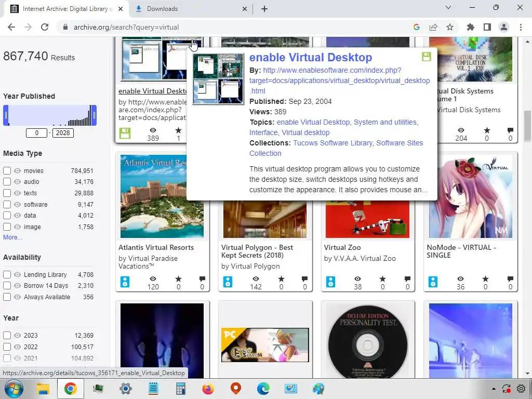Viewport: 532px width, 399px height.
Task: Open Chrome three-dot menu
Action: tap(521, 27)
